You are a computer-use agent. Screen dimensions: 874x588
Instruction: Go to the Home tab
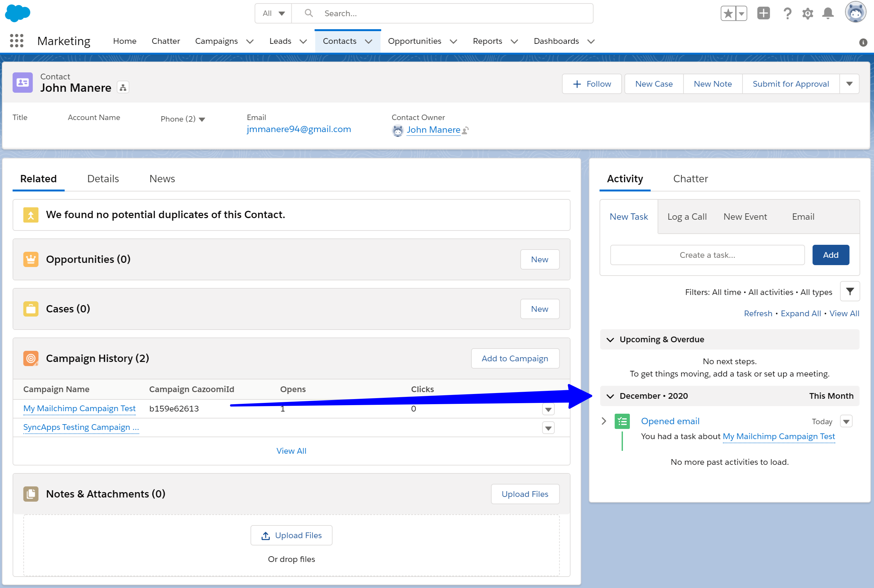tap(125, 41)
